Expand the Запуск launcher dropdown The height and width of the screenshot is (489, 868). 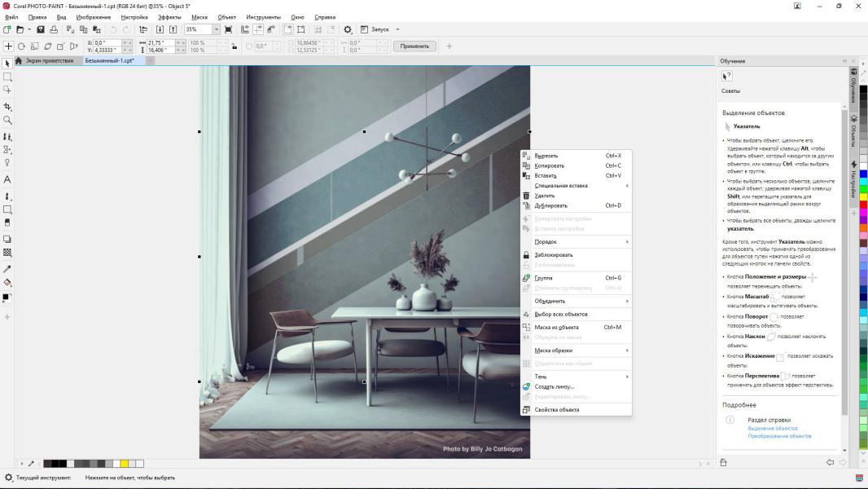(x=397, y=29)
